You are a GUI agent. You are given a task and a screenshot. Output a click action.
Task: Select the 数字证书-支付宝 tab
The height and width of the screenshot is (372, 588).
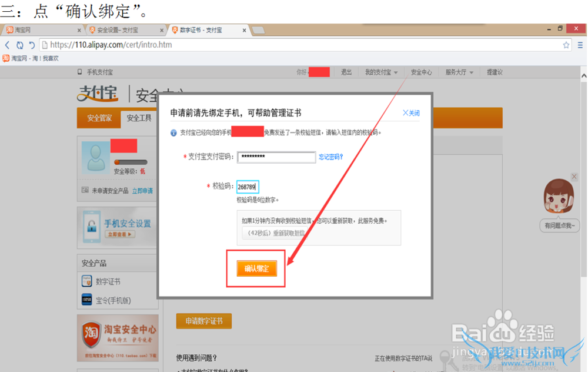pos(208,30)
